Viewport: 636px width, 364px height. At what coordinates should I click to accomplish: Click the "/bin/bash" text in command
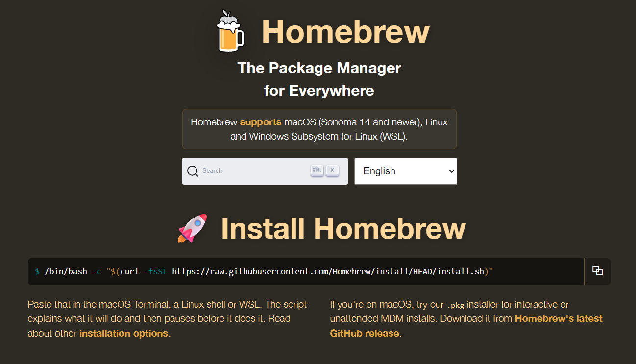(x=66, y=271)
